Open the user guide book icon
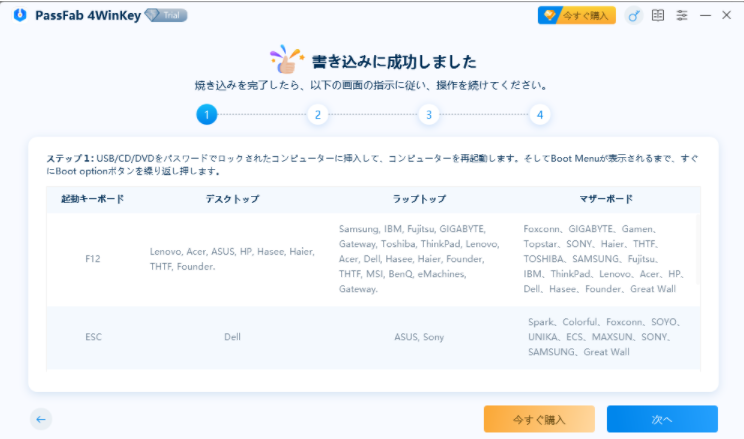Image resolution: width=744 pixels, height=439 pixels. [x=658, y=15]
